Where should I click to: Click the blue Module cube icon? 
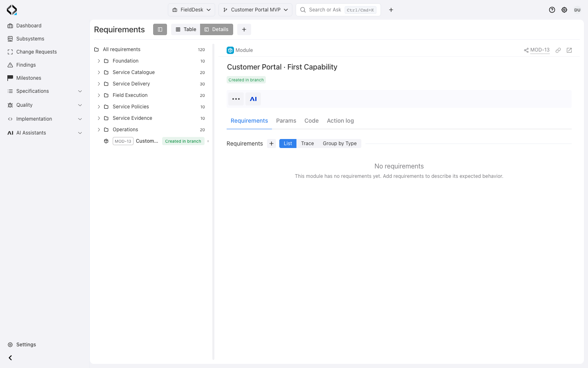(230, 50)
